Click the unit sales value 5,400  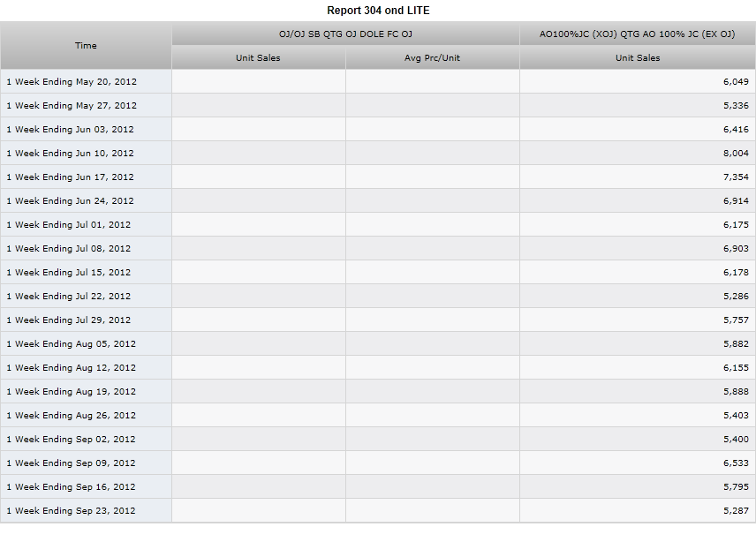click(x=736, y=440)
